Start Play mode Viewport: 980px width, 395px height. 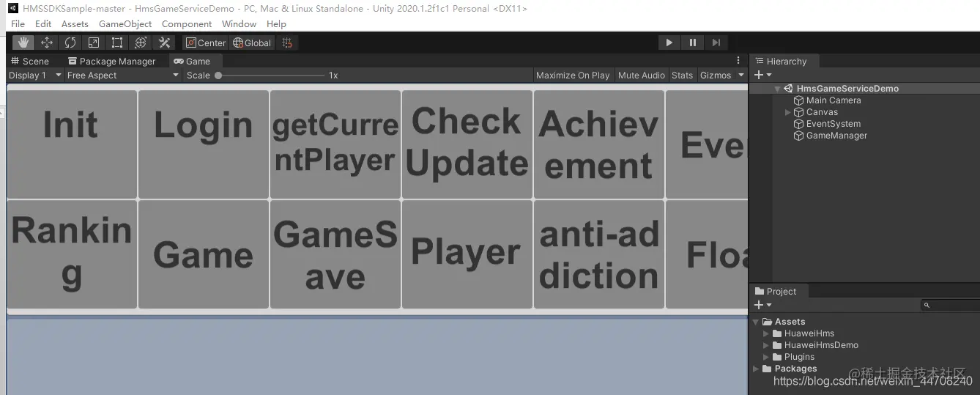click(x=669, y=43)
